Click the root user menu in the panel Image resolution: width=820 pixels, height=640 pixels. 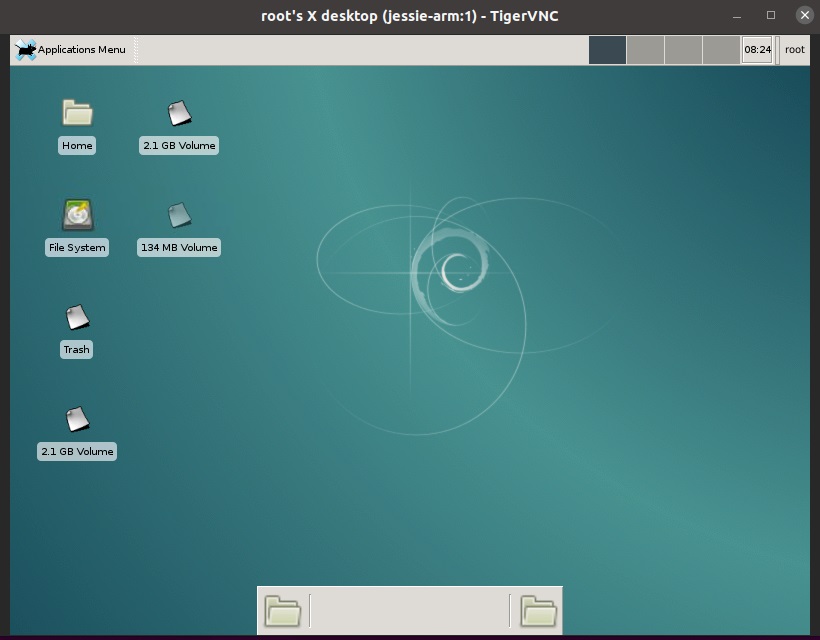pyautogui.click(x=794, y=48)
